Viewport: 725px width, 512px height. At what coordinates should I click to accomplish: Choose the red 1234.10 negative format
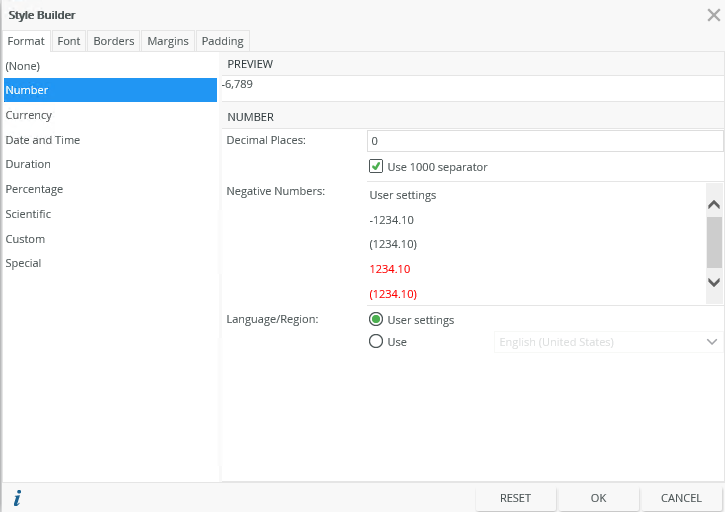pos(390,269)
